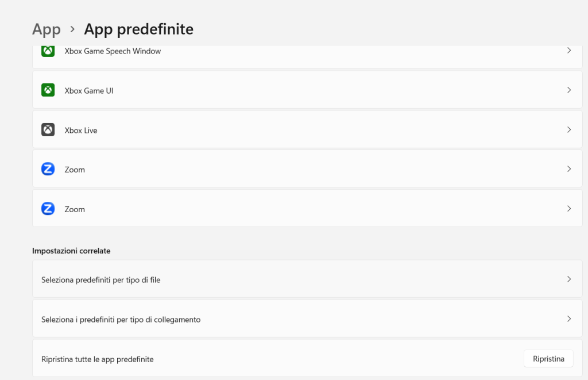Image resolution: width=588 pixels, height=380 pixels.
Task: Click the second Zoom app icon
Action: point(48,209)
